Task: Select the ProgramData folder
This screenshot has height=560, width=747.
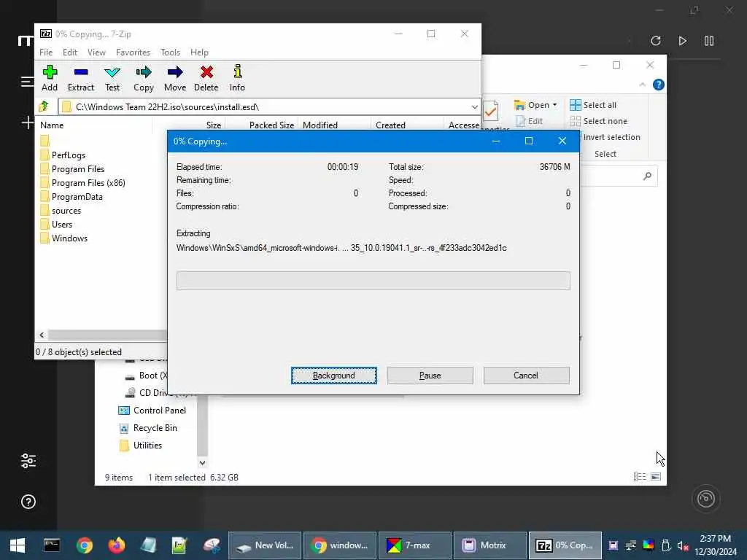Action: tap(77, 197)
